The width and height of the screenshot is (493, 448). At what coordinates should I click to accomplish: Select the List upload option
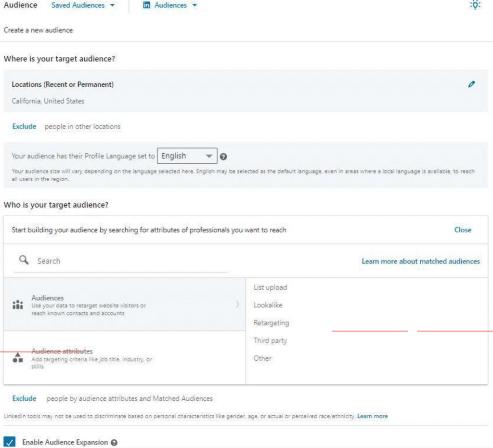[x=270, y=288]
